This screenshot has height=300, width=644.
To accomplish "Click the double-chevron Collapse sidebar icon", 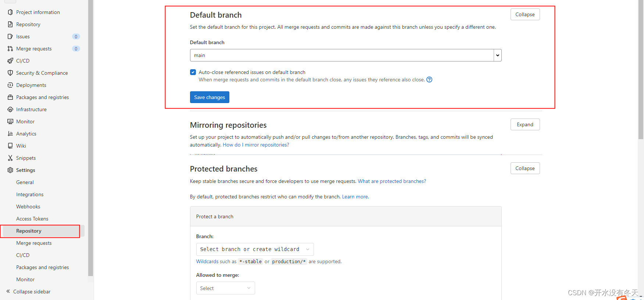I will [x=8, y=291].
